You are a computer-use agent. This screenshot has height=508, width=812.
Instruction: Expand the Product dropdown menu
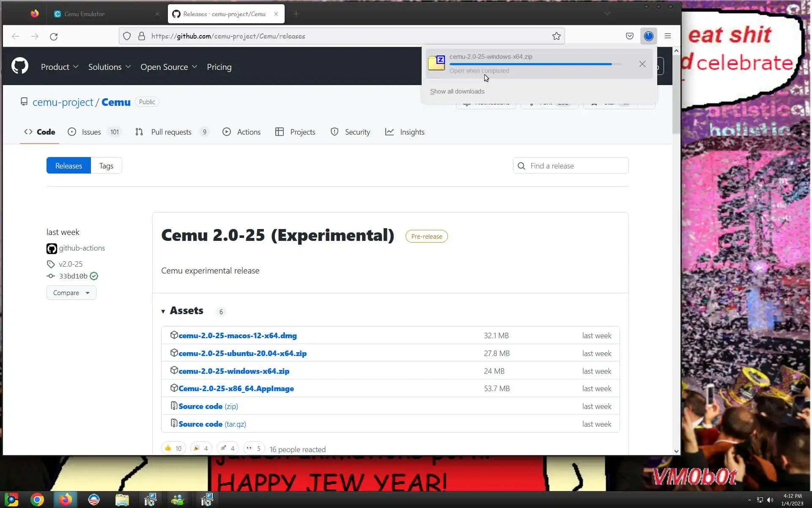(x=59, y=67)
